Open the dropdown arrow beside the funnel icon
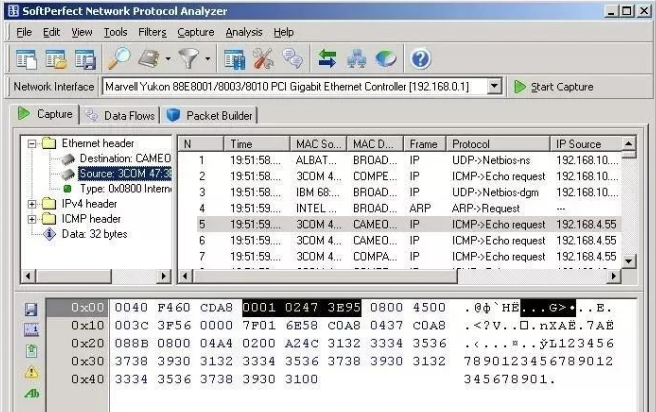The height and width of the screenshot is (412, 656). point(207,59)
